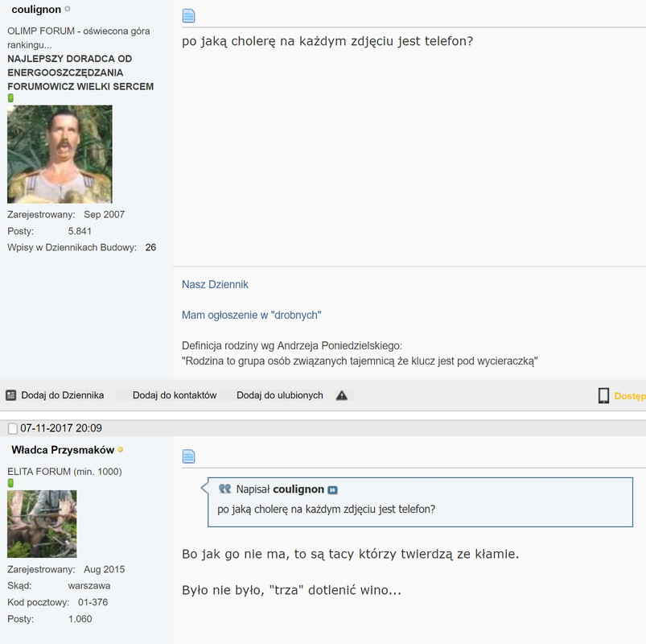Open the Nasz Dziennik signature link
The width and height of the screenshot is (646, 644).
pos(215,284)
